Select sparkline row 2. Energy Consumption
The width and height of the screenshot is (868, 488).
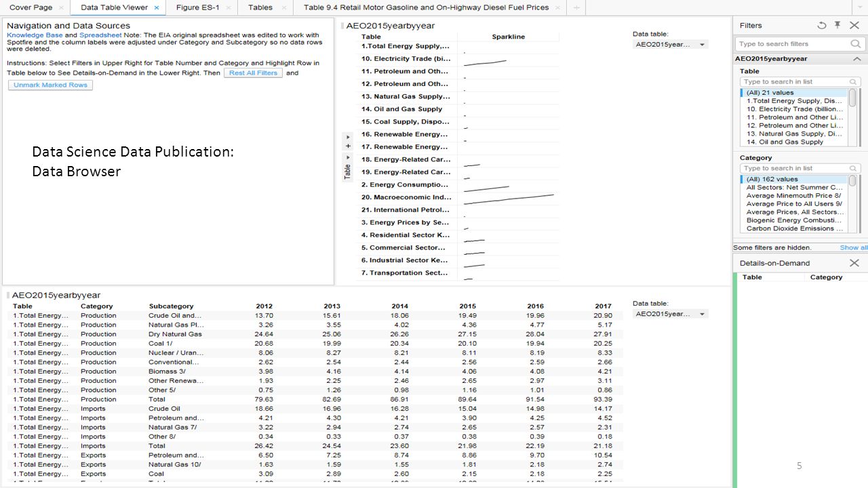[x=458, y=184]
